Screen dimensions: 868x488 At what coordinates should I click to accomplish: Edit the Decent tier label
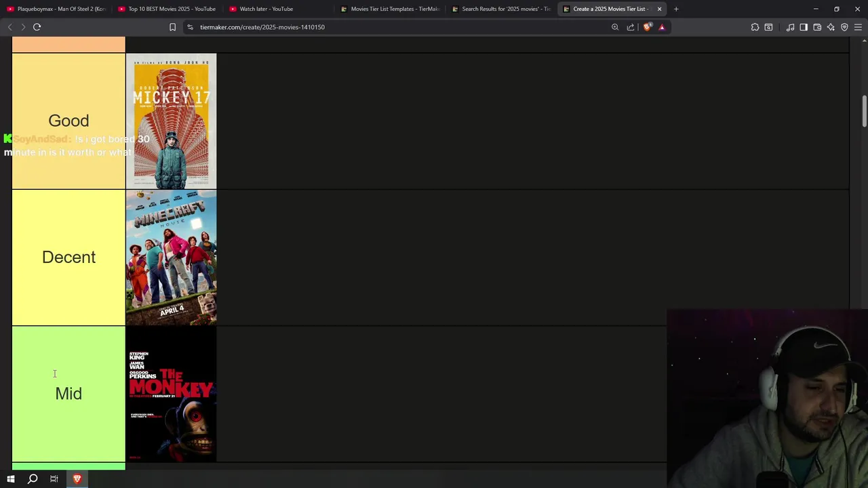[x=68, y=258]
